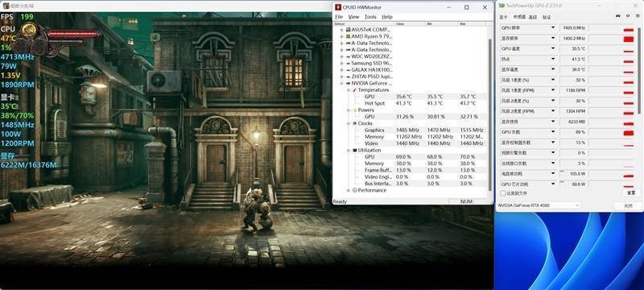
Task: Expand the Samsung SSD tree node
Action: tap(341, 64)
